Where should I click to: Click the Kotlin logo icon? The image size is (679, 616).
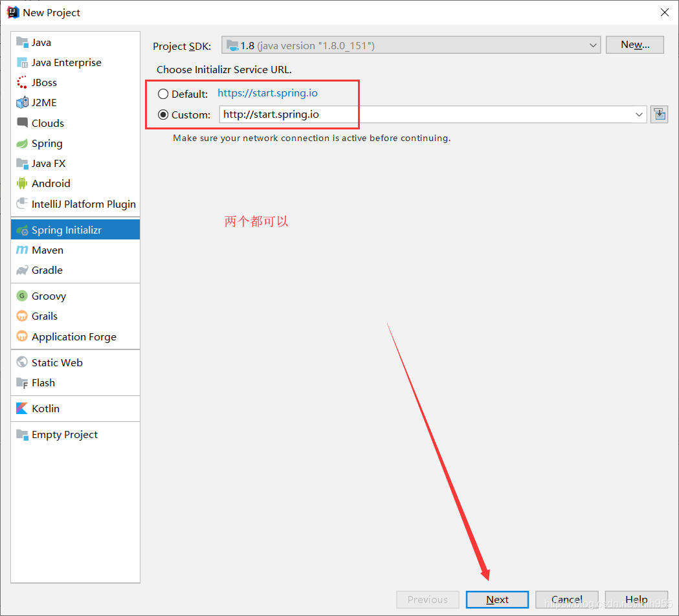click(x=21, y=408)
